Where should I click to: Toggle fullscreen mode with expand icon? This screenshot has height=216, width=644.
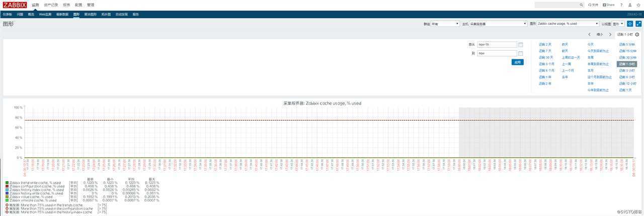tap(638, 24)
